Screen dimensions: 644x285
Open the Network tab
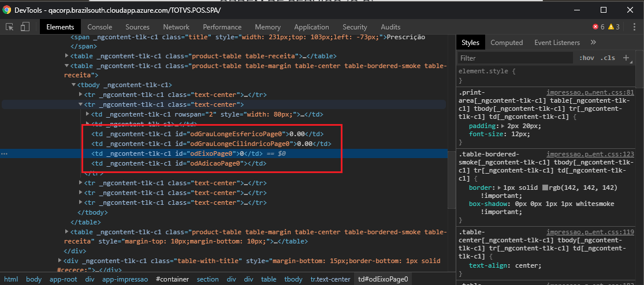[x=176, y=27]
